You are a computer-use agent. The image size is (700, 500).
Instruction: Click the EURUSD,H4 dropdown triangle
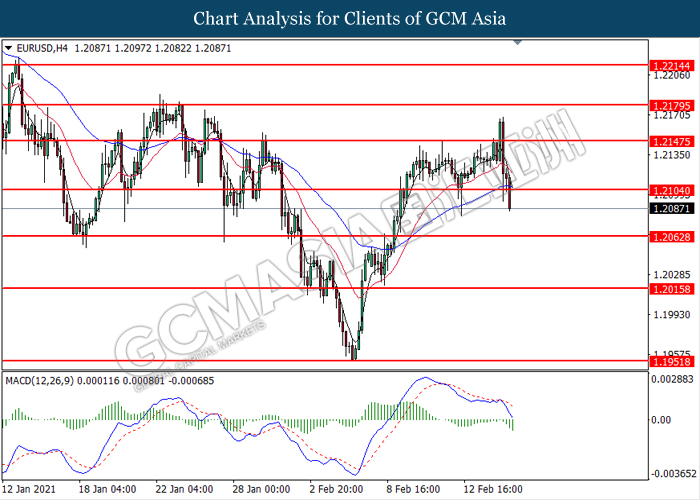coord(8,48)
